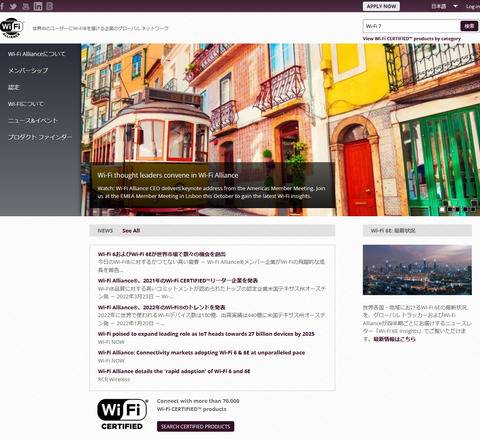Viewport: 480px width, 439px height.
Task: Select the third carousel slide dot
Action: [x=458, y=209]
